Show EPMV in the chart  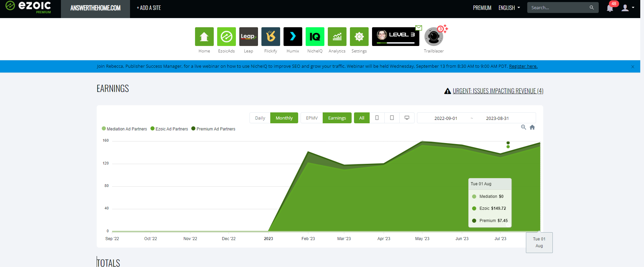tap(312, 118)
